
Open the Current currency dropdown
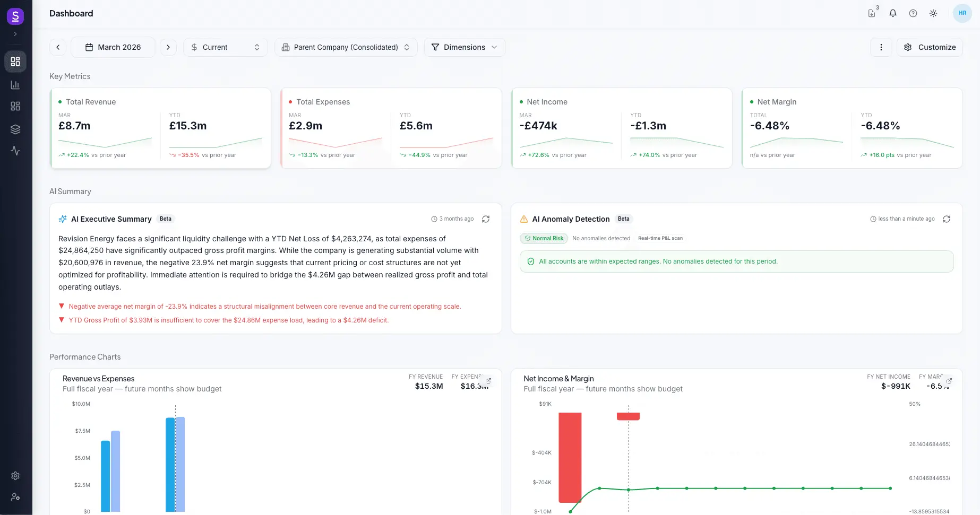(x=226, y=47)
